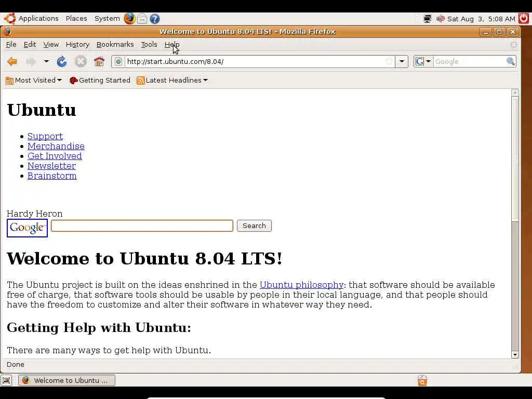Expand the Most Visited bookmarks folder
This screenshot has width=532, height=399.
[x=34, y=81]
